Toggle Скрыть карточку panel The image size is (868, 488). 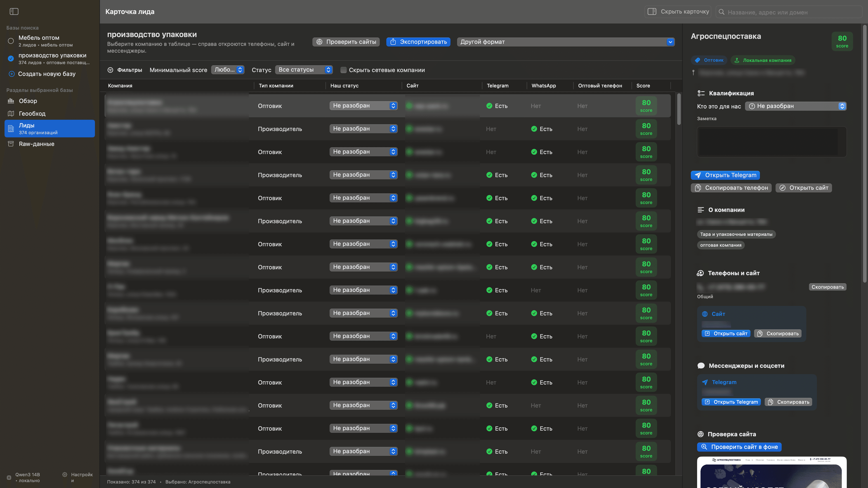point(678,12)
